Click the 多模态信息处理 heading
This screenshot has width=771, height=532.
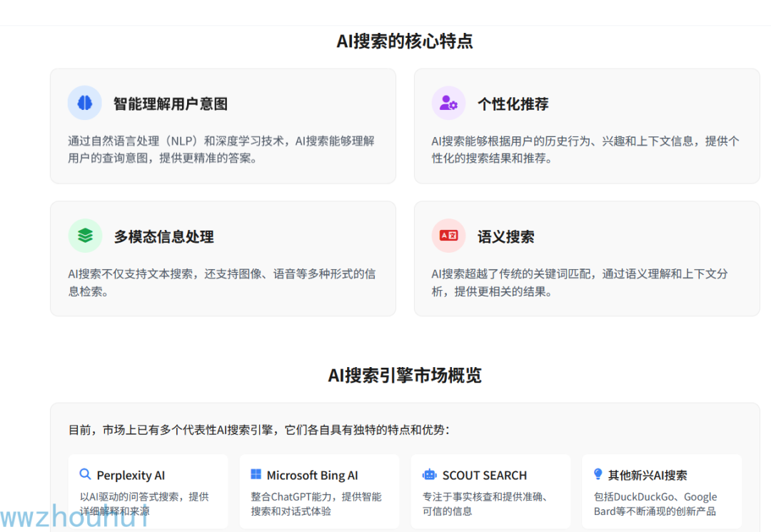(163, 237)
